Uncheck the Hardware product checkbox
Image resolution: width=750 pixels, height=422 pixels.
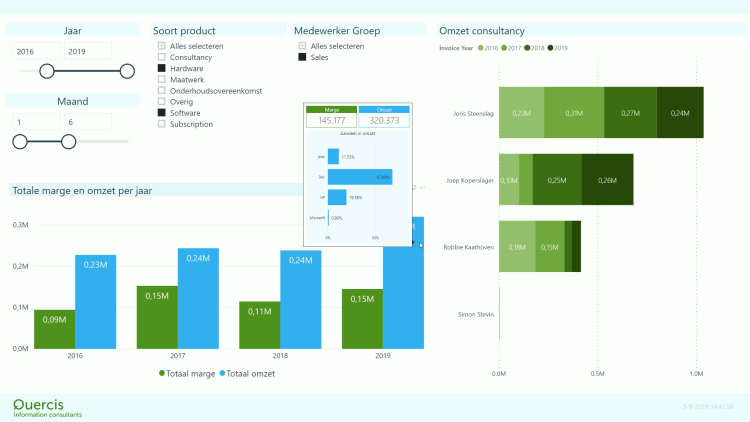(162, 69)
